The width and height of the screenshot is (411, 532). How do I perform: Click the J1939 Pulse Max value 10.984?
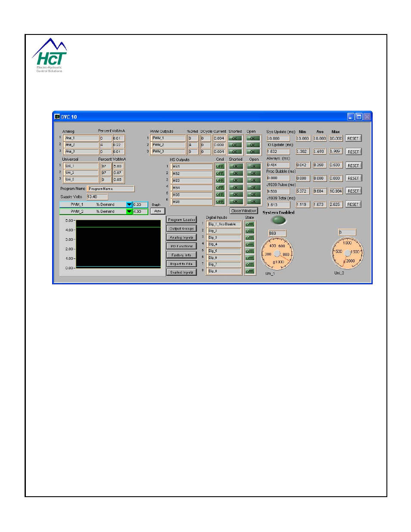point(336,191)
